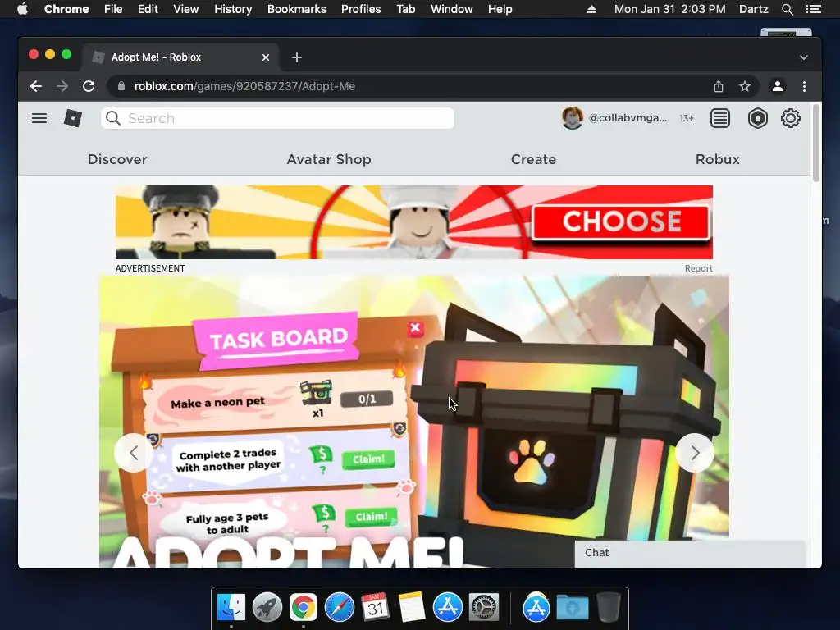Open the Roblox notifications feed icon
840x630 pixels.
click(x=720, y=118)
